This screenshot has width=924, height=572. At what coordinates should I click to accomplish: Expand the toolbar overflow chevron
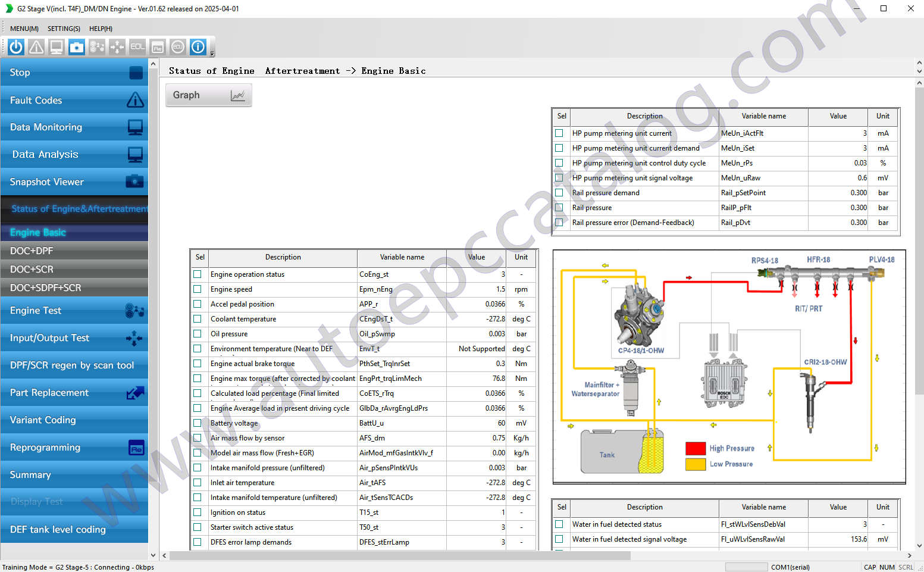[x=211, y=51]
